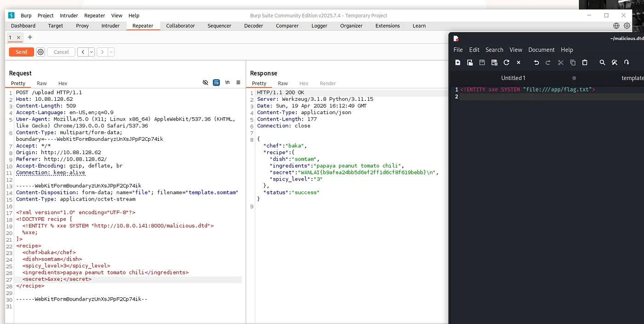644x324 pixels.
Task: Open Find and Replace icon in editor
Action: tap(614, 63)
